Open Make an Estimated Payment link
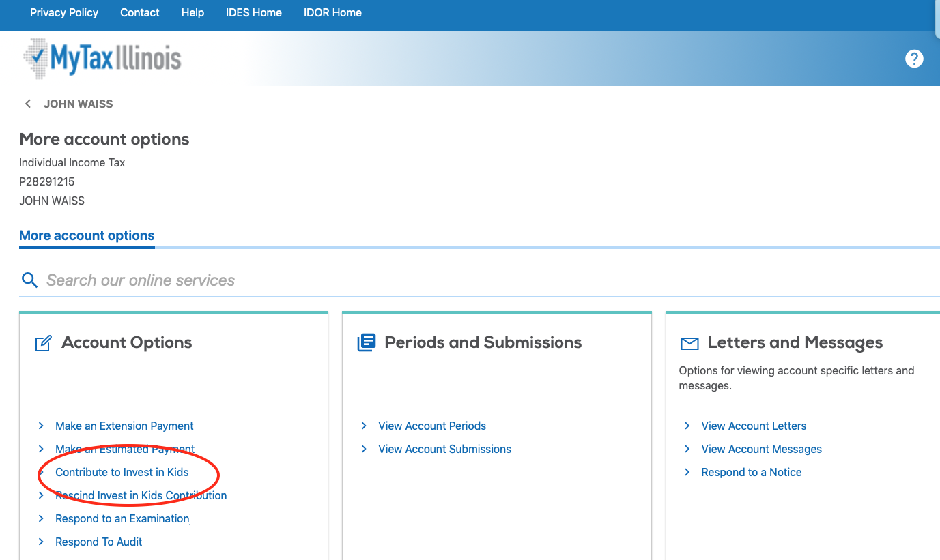This screenshot has width=940, height=560. (x=125, y=449)
